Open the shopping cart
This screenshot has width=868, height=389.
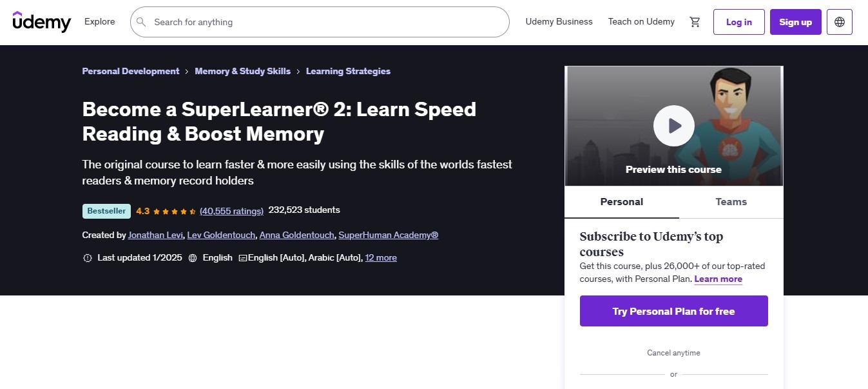pyautogui.click(x=695, y=21)
